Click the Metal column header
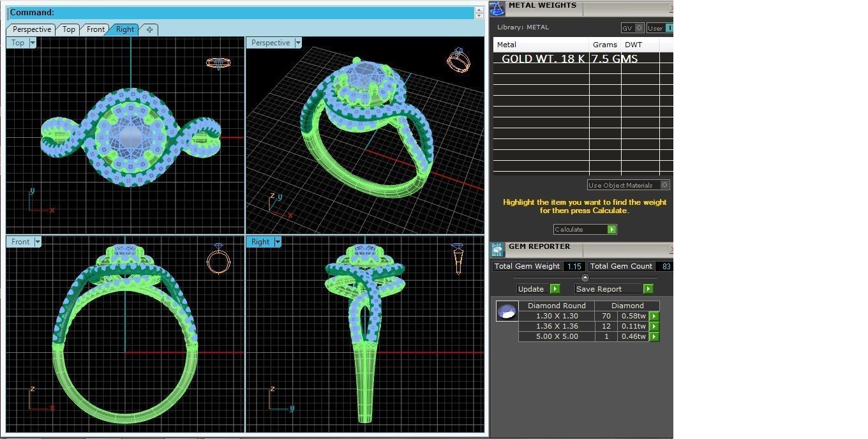Screen dimensions: 868x439 [x=541, y=45]
